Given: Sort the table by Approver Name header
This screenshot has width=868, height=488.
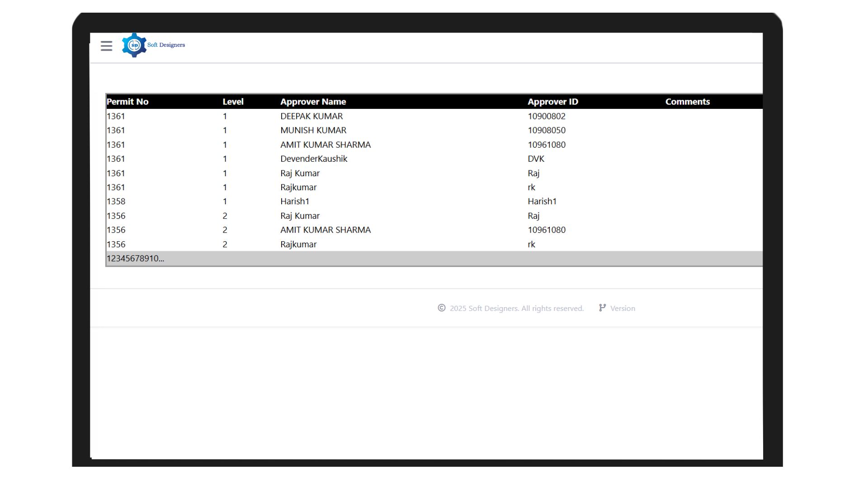Looking at the screenshot, I should click(313, 102).
